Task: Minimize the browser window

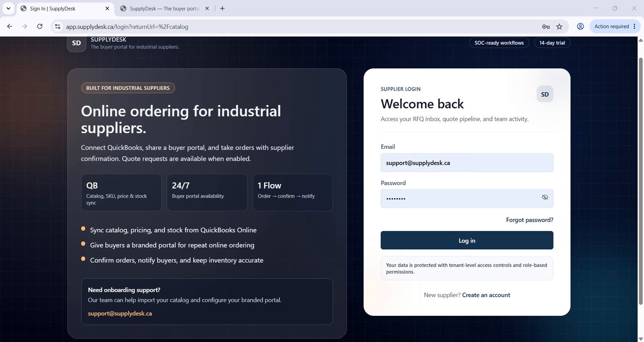Action: (596, 8)
